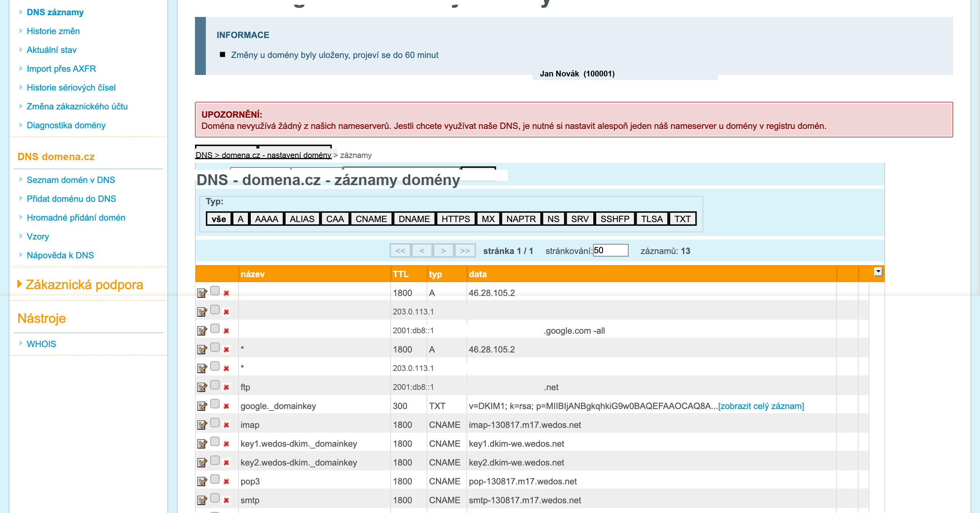Filter records by CNAME type
Viewport: 980px width, 513px height.
click(x=370, y=219)
